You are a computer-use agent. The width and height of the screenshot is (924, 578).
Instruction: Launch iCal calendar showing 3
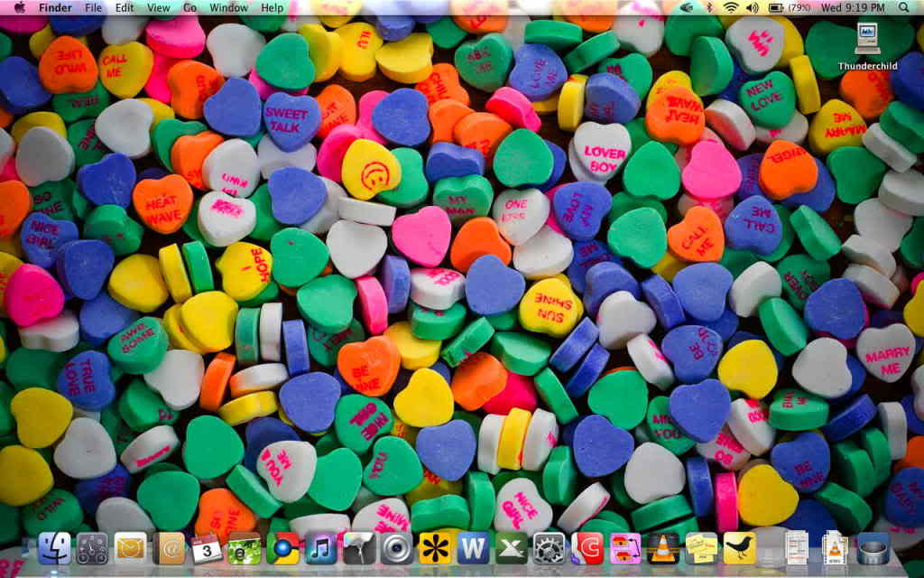(207, 548)
